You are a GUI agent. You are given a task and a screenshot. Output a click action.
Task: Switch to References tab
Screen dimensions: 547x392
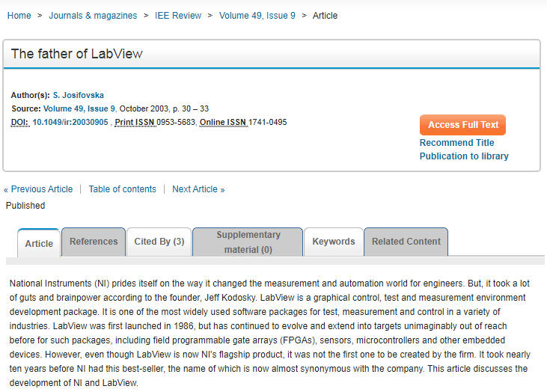tap(94, 242)
